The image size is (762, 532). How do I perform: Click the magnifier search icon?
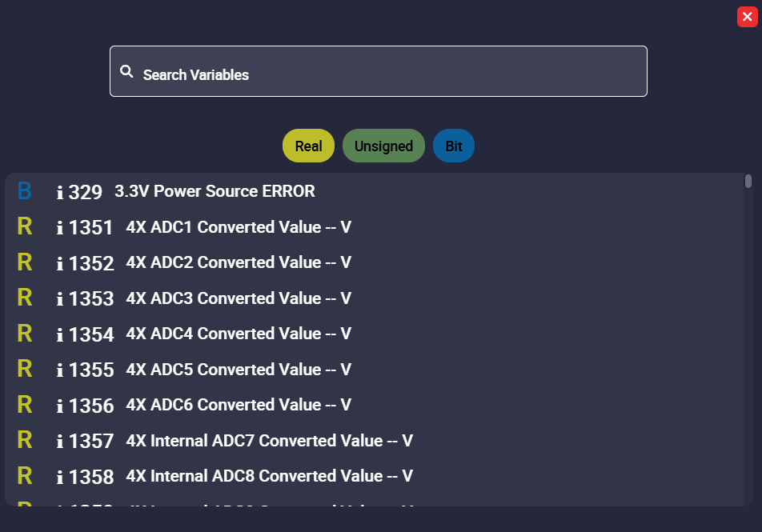[126, 72]
